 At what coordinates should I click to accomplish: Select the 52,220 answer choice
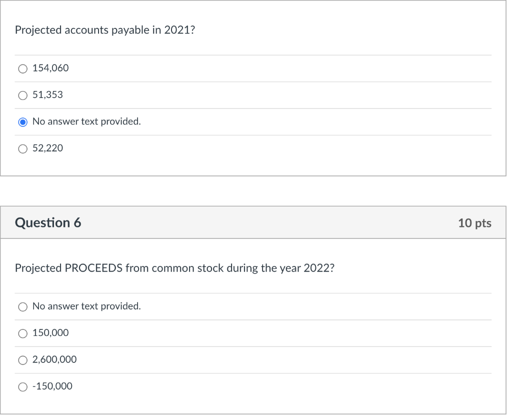point(22,148)
